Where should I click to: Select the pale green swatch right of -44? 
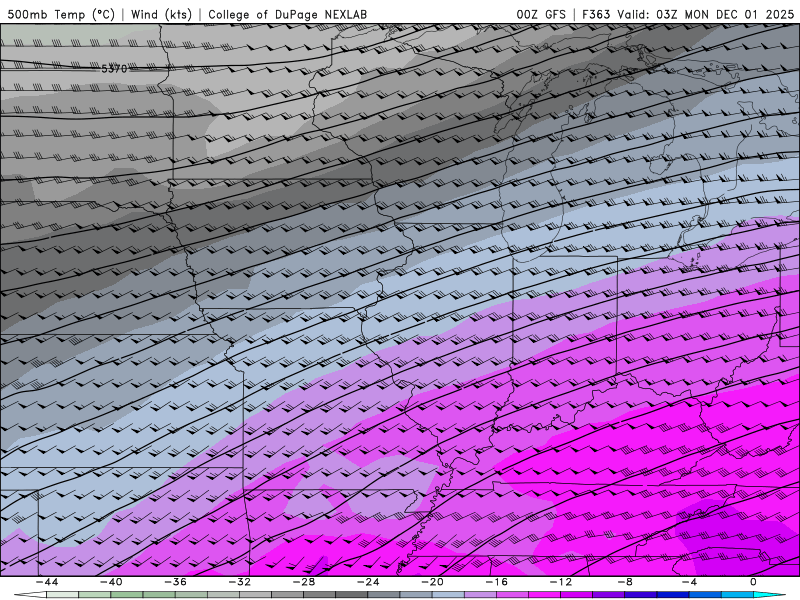pos(63,595)
